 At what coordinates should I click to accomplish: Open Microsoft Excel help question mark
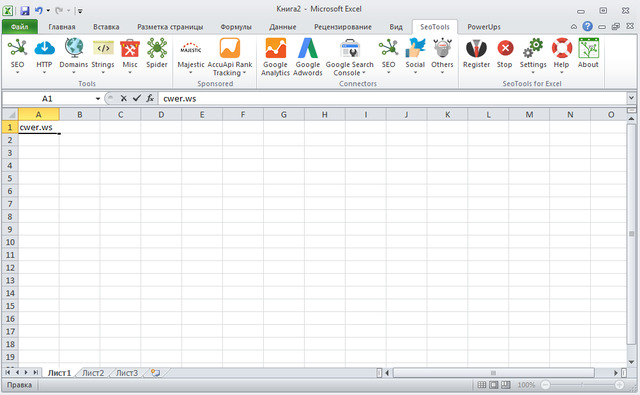coord(587,27)
